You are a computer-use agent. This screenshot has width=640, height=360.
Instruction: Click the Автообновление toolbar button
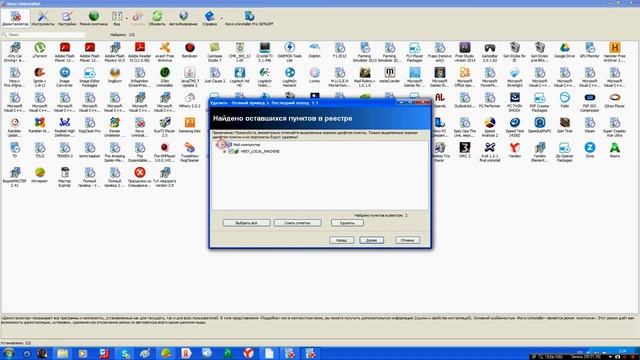(183, 18)
